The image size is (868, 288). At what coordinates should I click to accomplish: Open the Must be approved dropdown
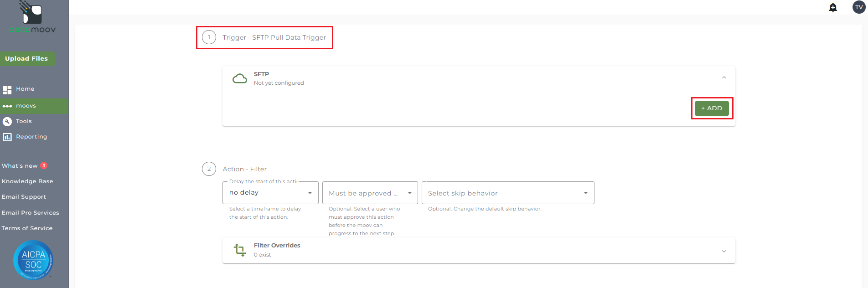tap(370, 193)
